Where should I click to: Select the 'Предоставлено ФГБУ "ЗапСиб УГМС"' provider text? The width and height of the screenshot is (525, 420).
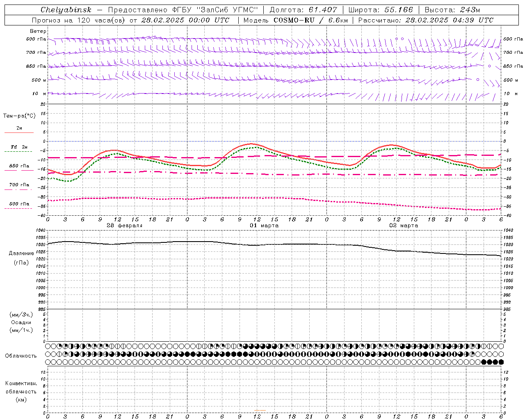(x=183, y=10)
